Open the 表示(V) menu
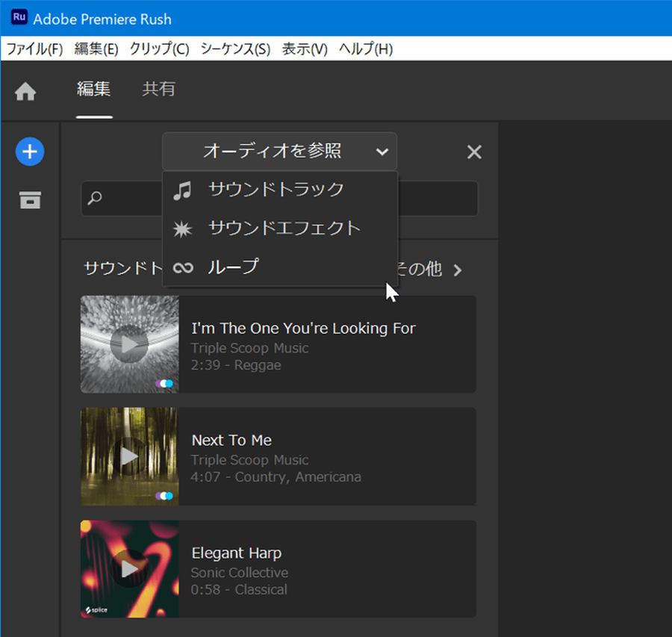This screenshot has width=672, height=637. click(305, 49)
